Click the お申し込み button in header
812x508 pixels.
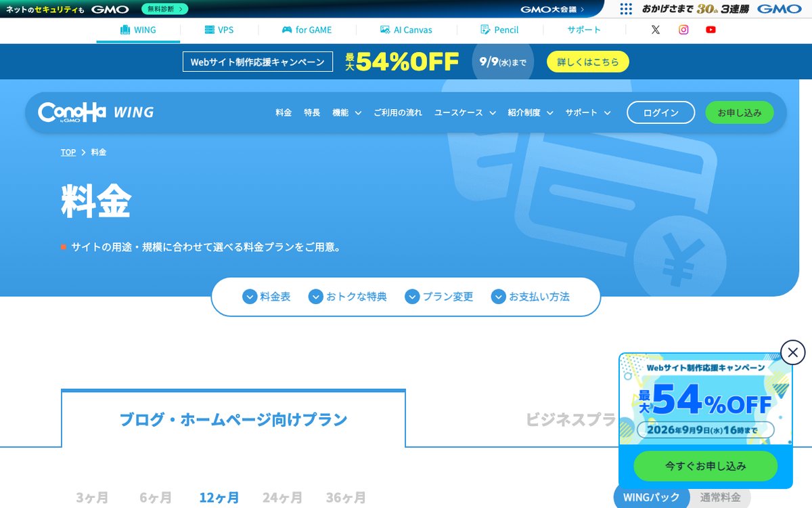[740, 112]
